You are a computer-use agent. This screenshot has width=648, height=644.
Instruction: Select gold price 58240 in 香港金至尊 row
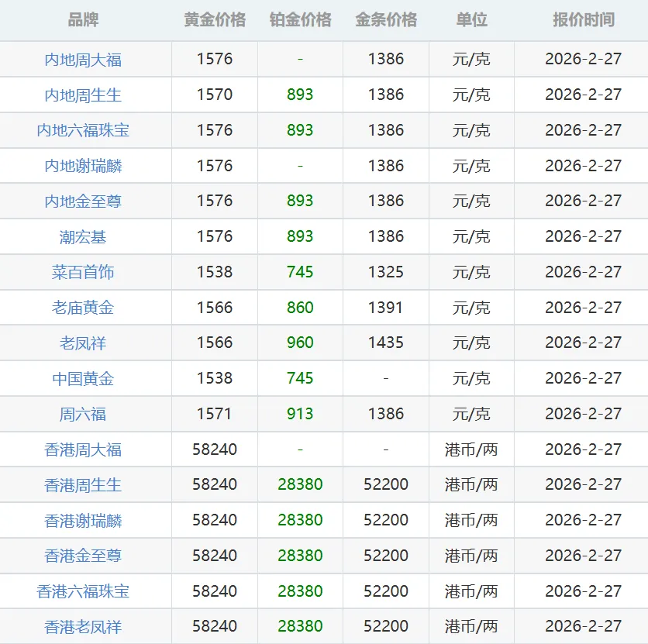[x=215, y=556]
